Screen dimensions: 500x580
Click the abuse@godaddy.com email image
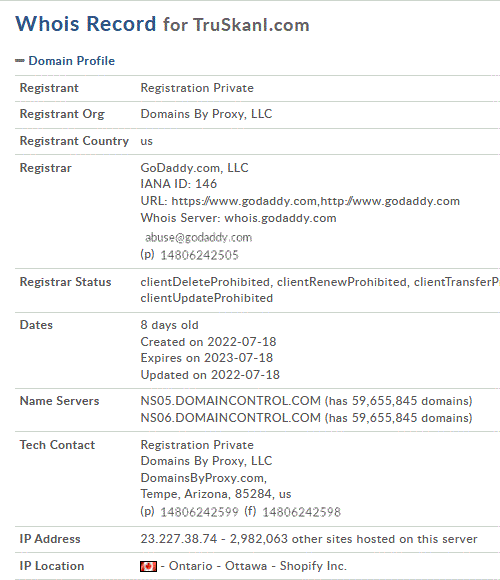198,237
